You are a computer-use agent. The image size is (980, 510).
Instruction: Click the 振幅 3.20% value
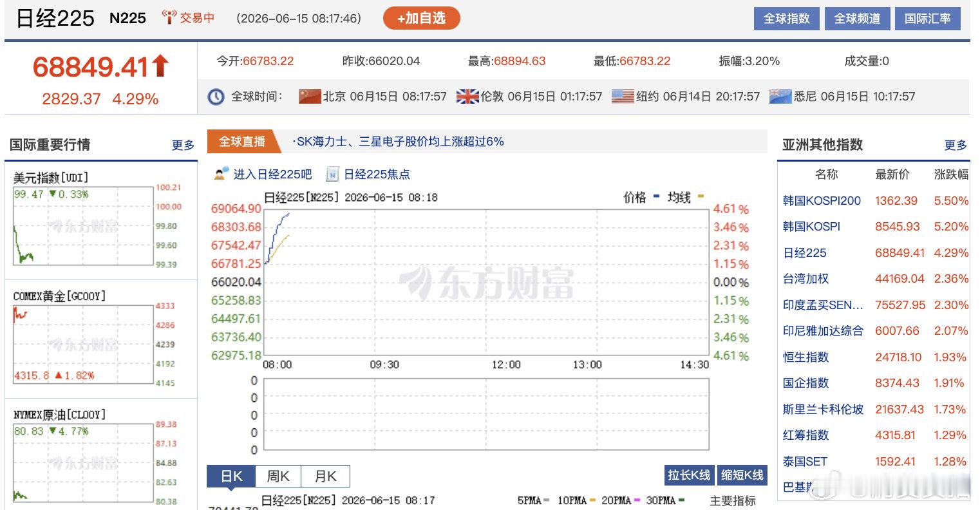pyautogui.click(x=762, y=61)
